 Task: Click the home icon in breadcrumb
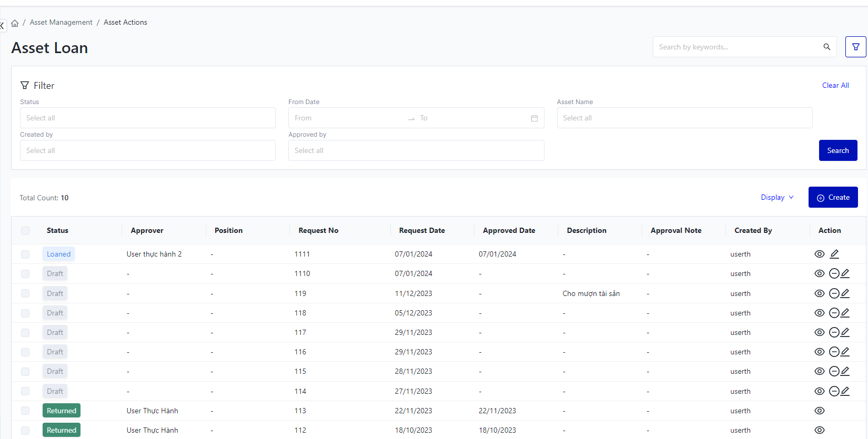point(15,23)
